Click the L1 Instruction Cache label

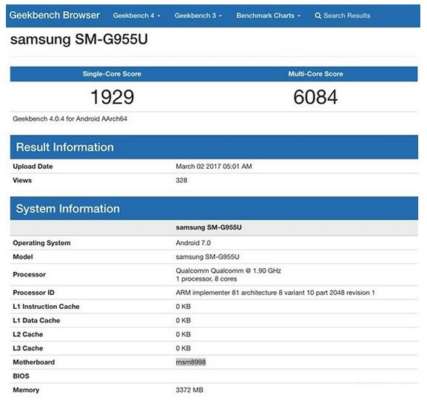point(46,307)
